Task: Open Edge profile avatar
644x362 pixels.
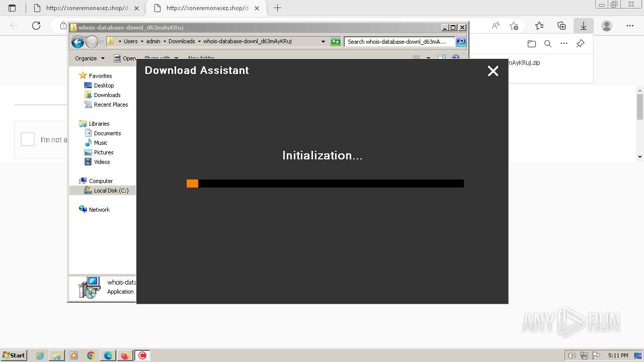Action: 607,26
